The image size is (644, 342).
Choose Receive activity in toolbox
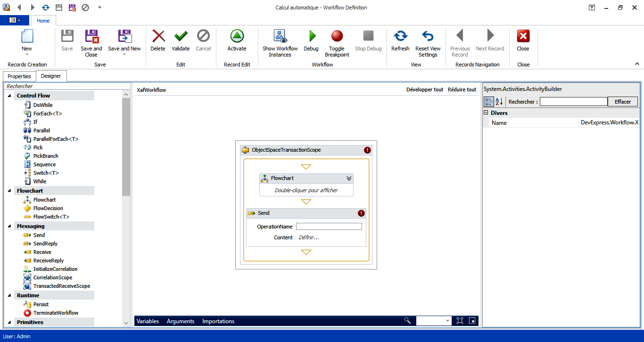coord(37,252)
